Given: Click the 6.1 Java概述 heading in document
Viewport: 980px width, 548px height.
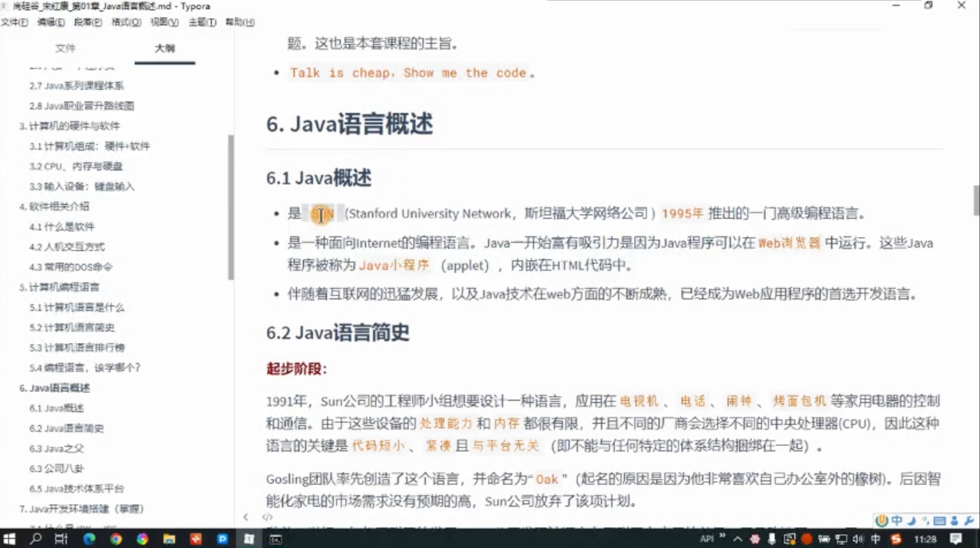Looking at the screenshot, I should point(318,178).
